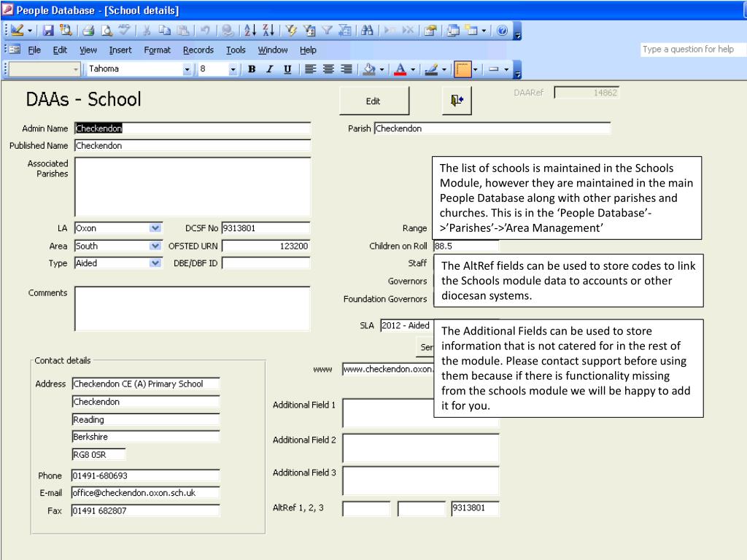Click the Phone number field
The image size is (747, 560).
coord(145,475)
